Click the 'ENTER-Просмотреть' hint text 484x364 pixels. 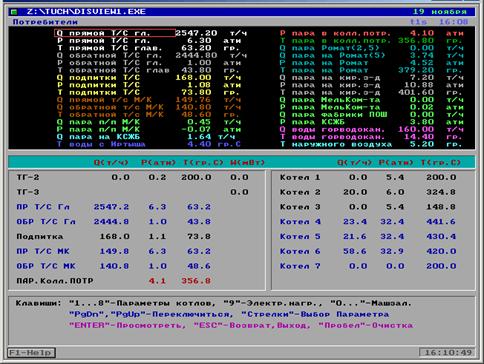[127, 325]
